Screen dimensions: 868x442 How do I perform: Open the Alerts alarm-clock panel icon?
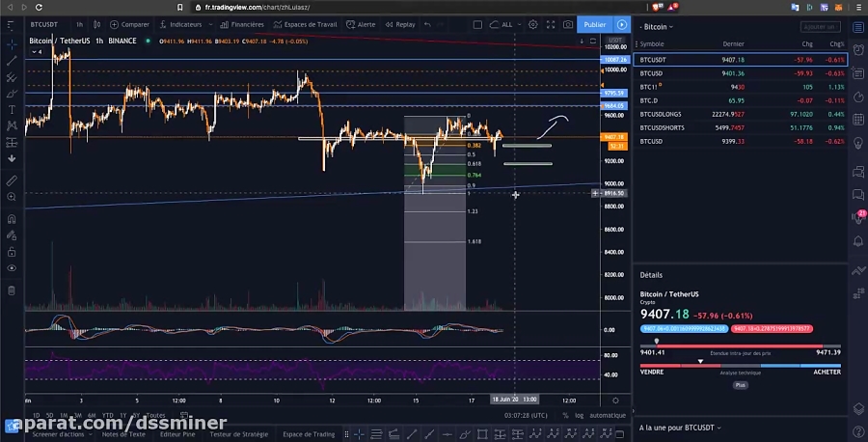(858, 50)
